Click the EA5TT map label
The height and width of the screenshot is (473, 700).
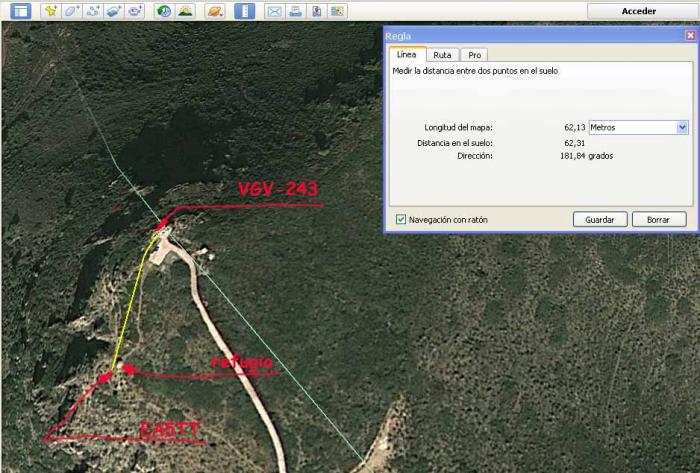pos(169,430)
